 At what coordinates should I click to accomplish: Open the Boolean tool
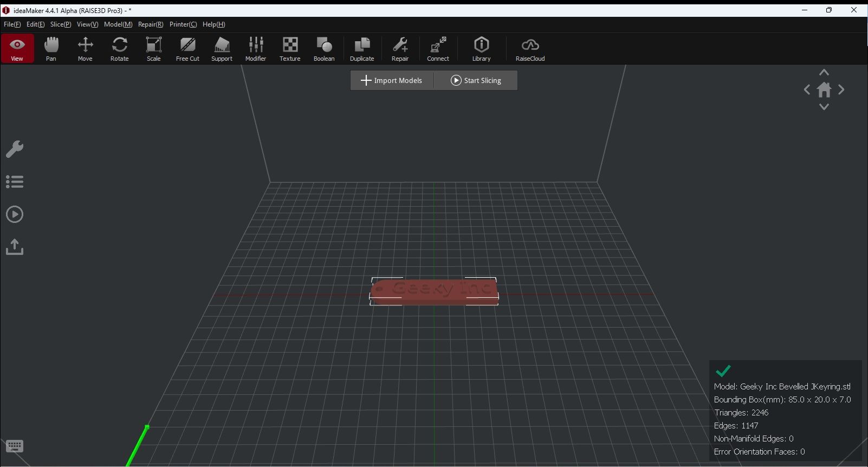click(x=324, y=48)
